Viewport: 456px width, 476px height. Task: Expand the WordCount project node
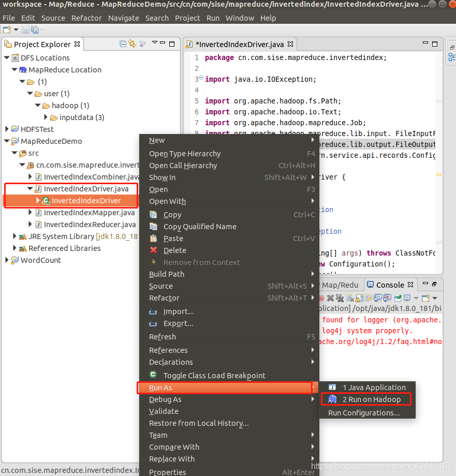7,260
